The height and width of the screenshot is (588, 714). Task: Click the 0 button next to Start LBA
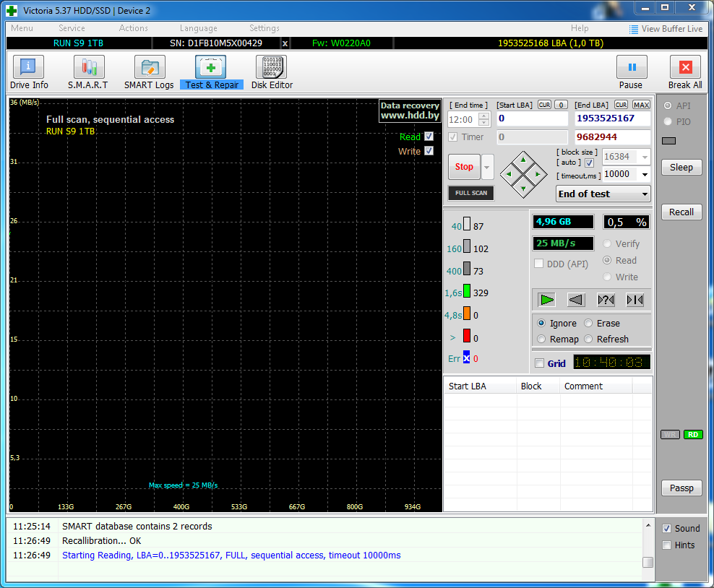coord(561,105)
